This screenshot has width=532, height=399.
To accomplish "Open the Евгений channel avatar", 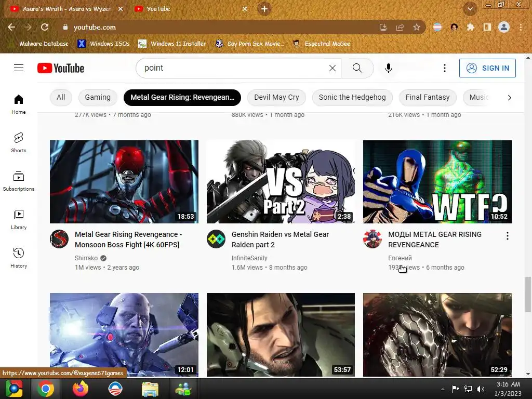I will [x=373, y=239].
